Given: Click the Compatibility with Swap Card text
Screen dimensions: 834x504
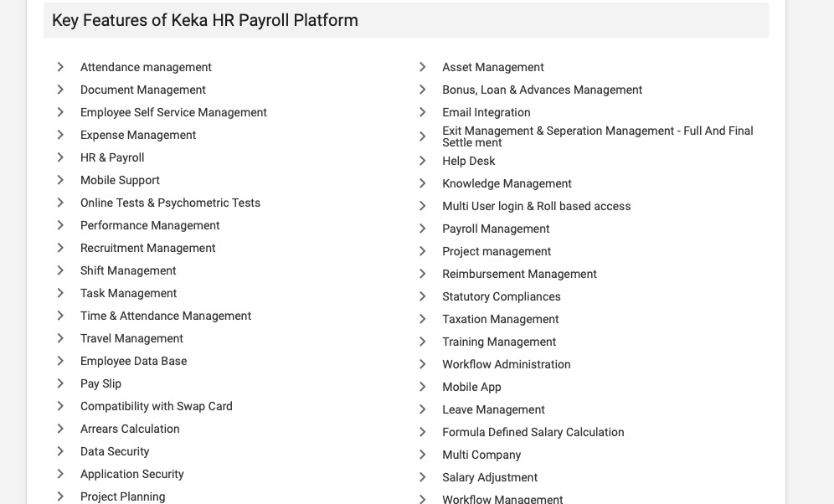Looking at the screenshot, I should [x=157, y=406].
